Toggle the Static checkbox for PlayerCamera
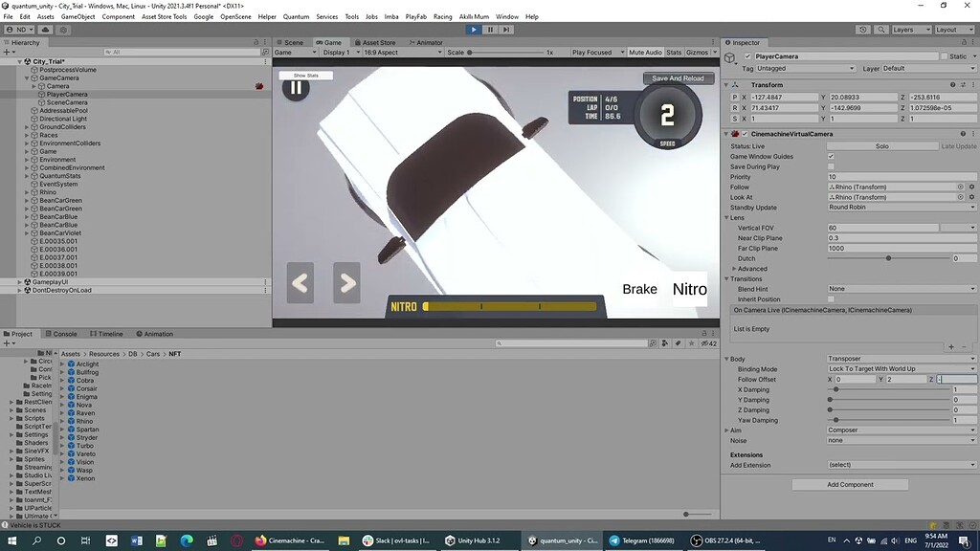The image size is (980, 551). (x=945, y=56)
